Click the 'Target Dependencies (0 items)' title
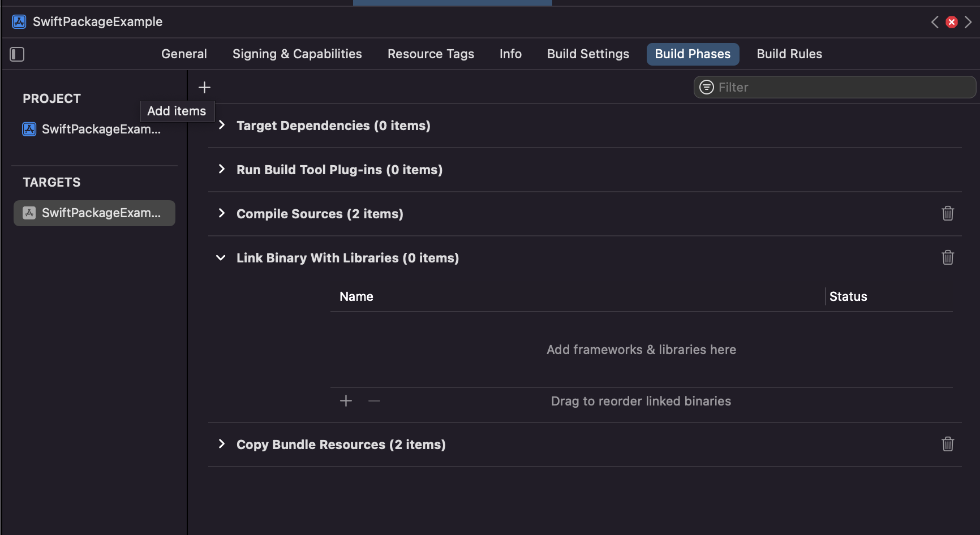Screen dimensions: 980x535 pyautogui.click(x=333, y=126)
